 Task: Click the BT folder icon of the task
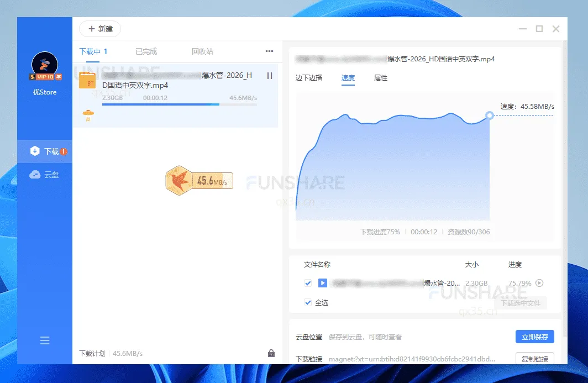coord(87,80)
